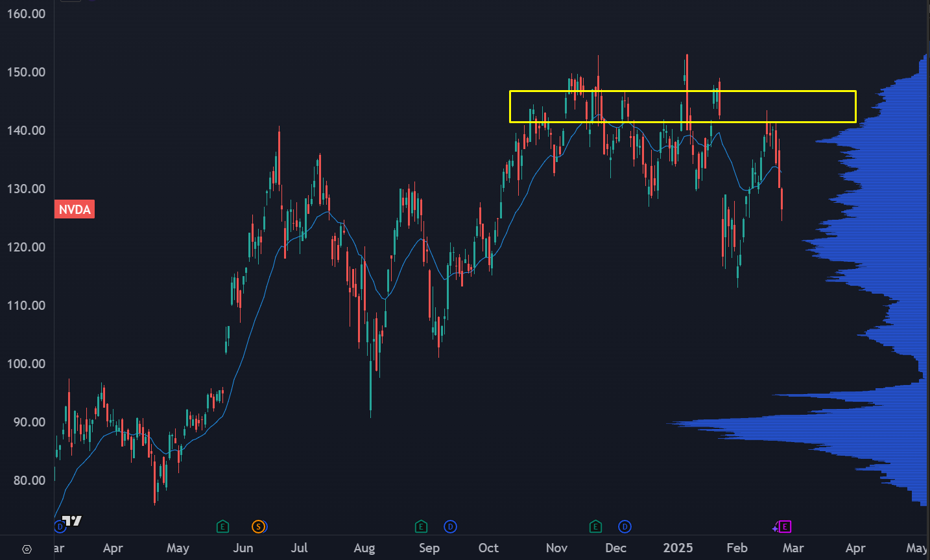Click the Aug time axis label
930x560 pixels.
[x=364, y=548]
